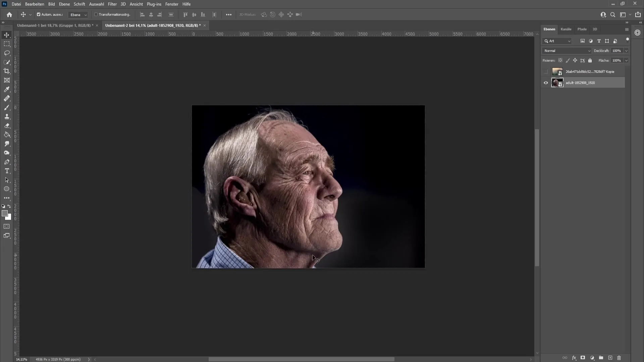This screenshot has height=362, width=644.
Task: Click the share/export icon top right
Action: (638, 14)
